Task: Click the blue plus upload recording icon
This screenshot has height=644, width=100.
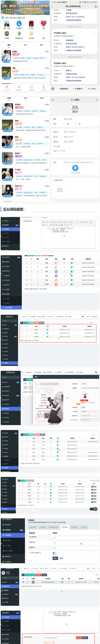Action: [x=75, y=168]
